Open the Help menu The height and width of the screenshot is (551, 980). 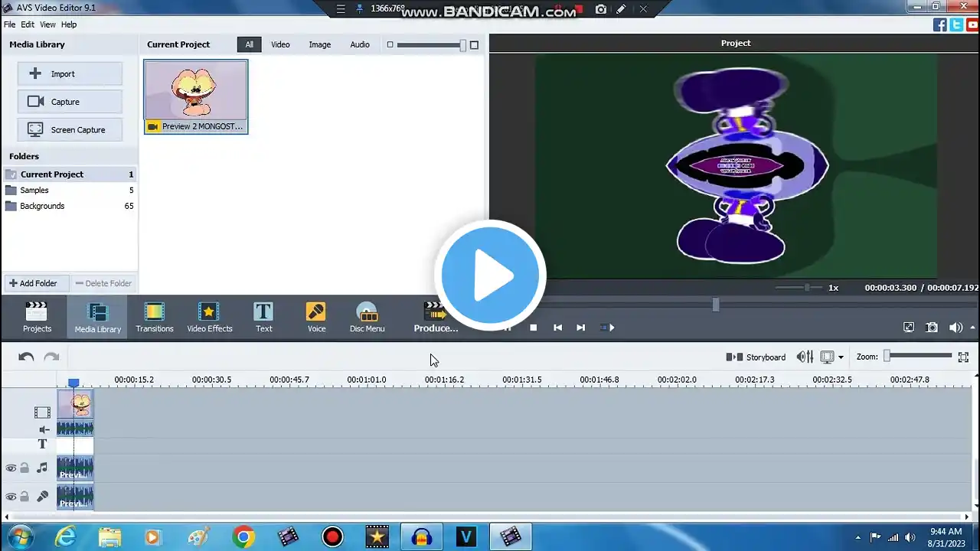(69, 24)
